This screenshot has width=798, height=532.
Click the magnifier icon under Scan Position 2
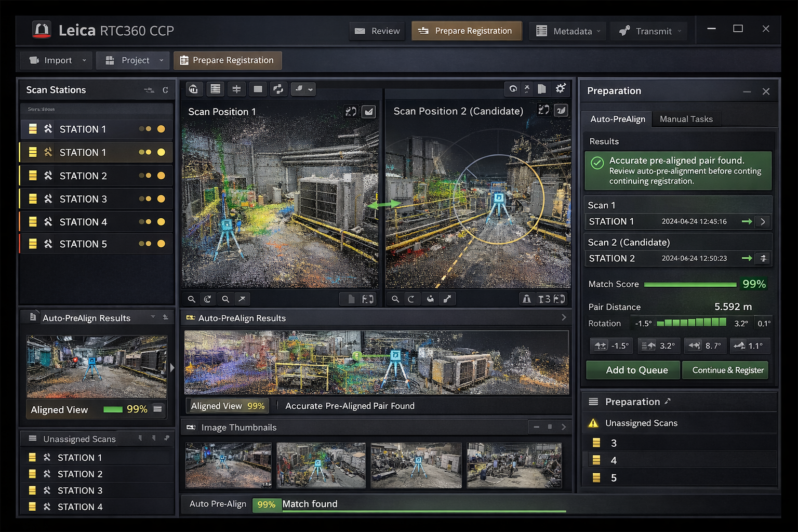point(395,299)
